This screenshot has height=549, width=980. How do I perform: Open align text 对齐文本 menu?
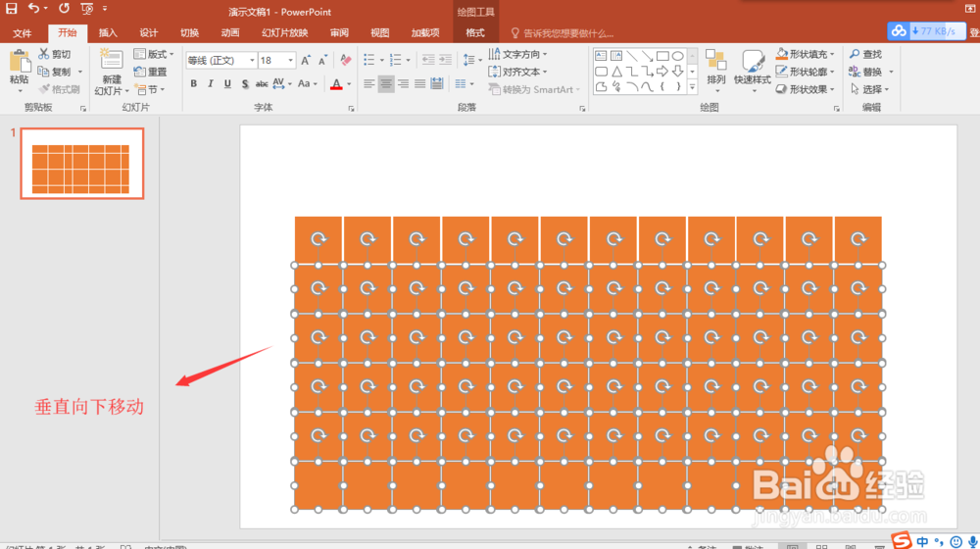tap(518, 72)
